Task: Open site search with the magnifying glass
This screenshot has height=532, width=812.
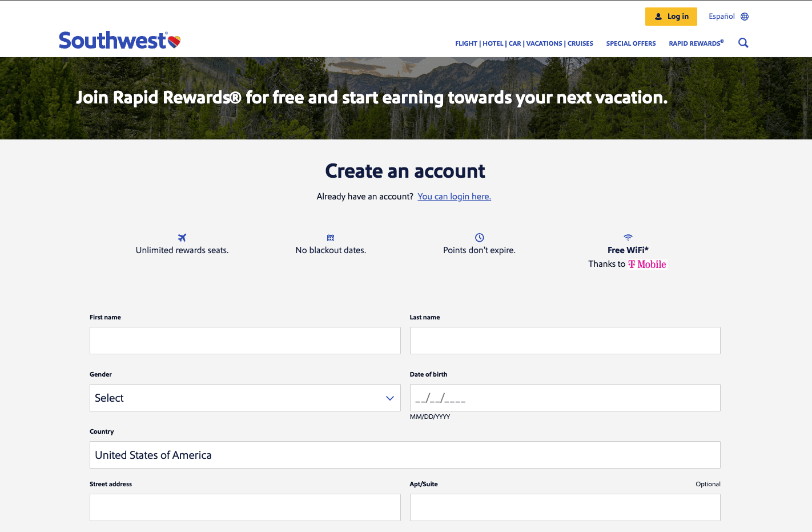Action: (x=743, y=42)
